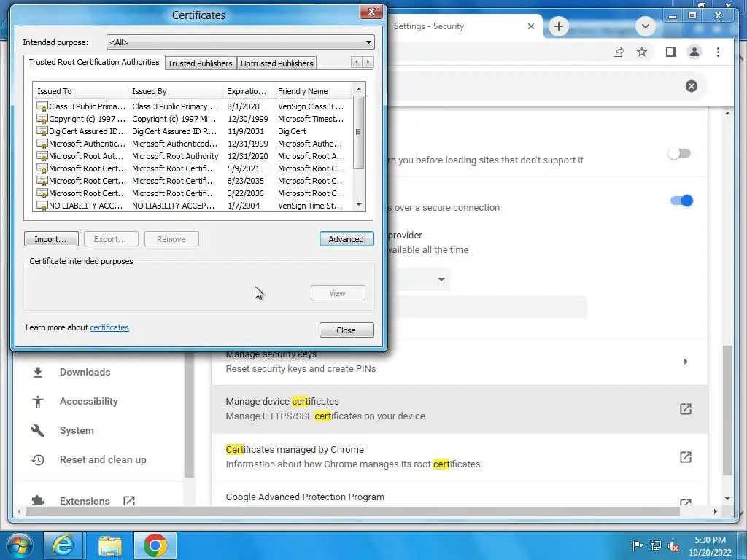Open a new Chrome tab
The image size is (747, 560).
tap(558, 26)
